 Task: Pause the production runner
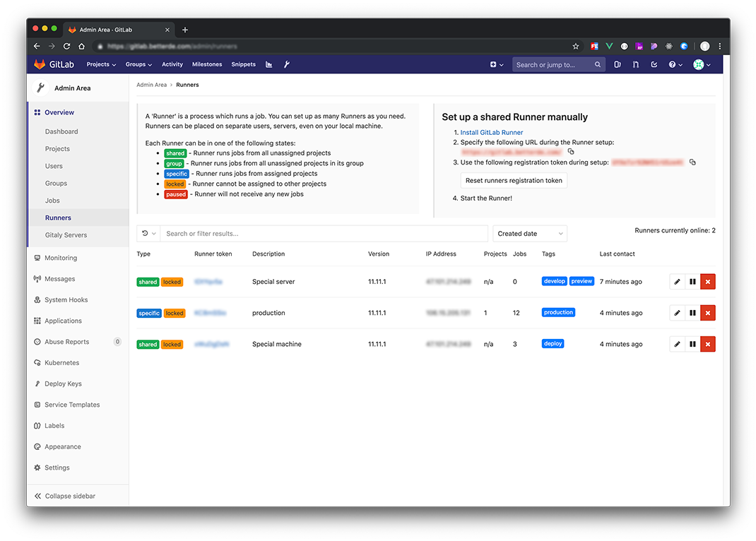pyautogui.click(x=692, y=312)
